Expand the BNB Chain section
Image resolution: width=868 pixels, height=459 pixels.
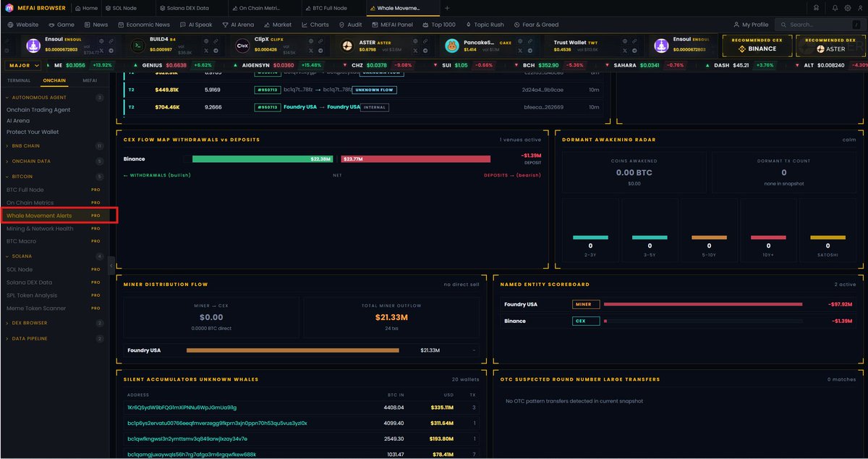pyautogui.click(x=55, y=146)
